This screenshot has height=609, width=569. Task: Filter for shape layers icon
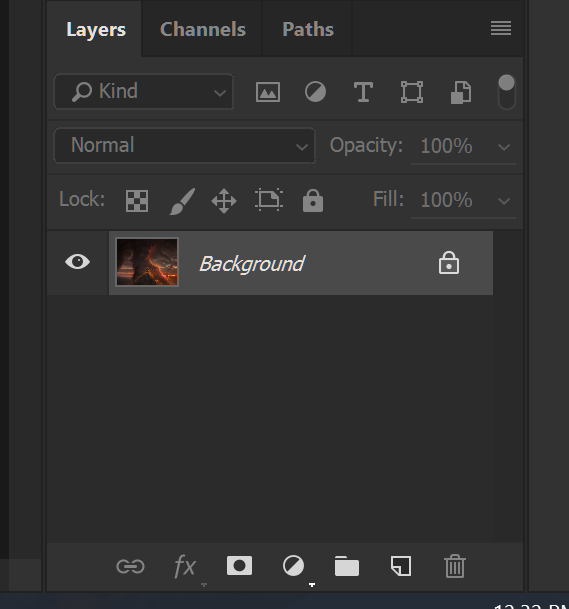click(x=412, y=92)
